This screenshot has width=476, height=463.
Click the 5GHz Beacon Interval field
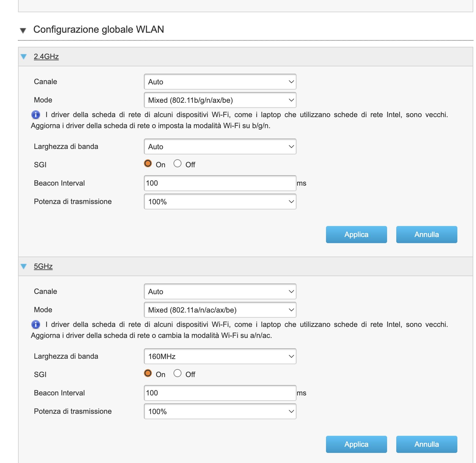(220, 393)
